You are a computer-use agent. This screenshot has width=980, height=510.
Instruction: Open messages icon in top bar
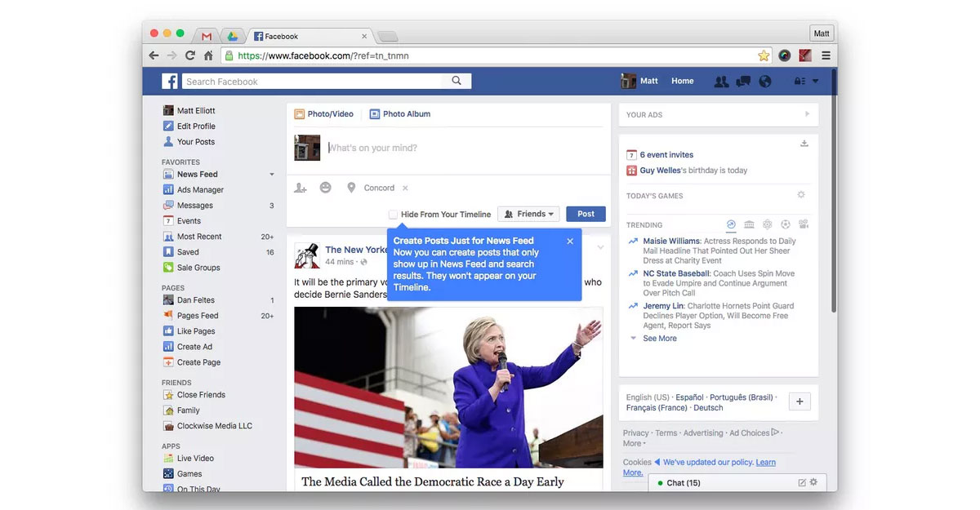(743, 82)
